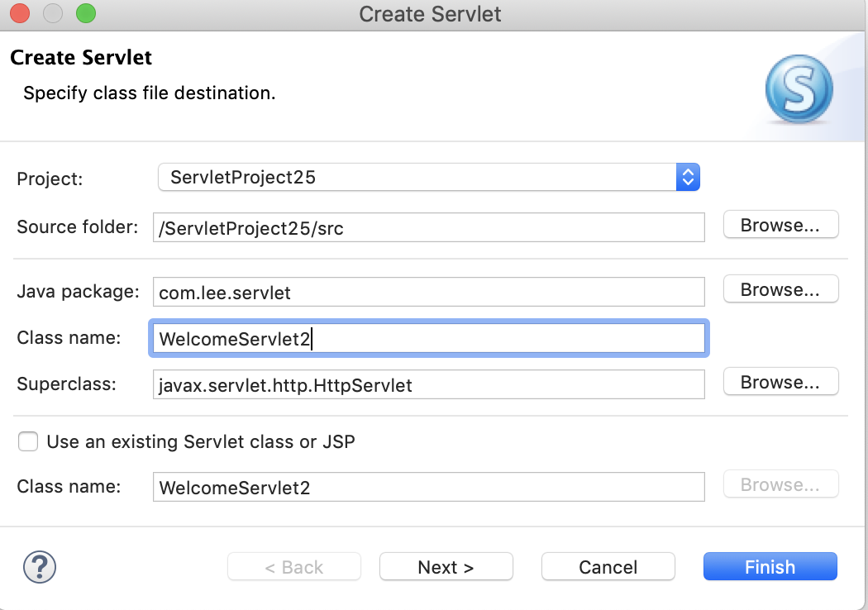Click the Servlet wizard "S" logo
Viewport: 868px width, 610px height.
[798, 87]
